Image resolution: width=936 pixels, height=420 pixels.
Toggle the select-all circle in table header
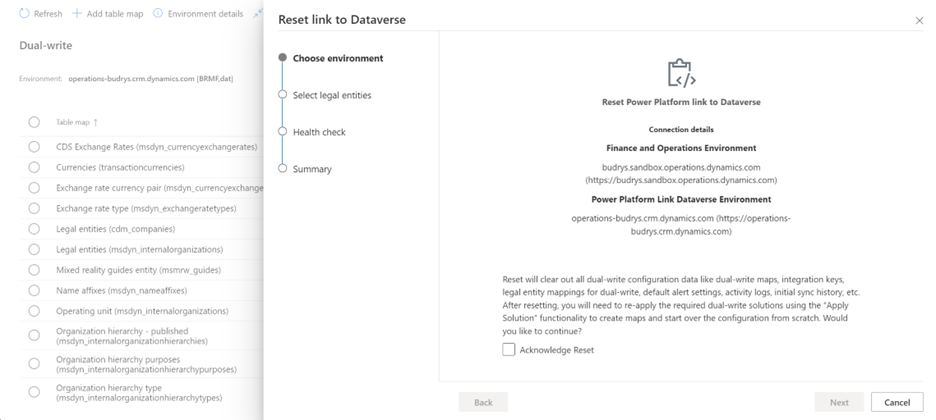34,122
